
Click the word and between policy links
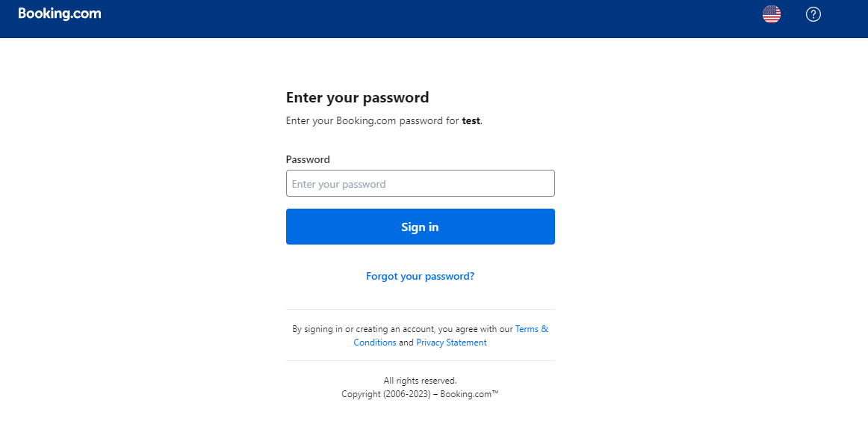[x=406, y=343]
